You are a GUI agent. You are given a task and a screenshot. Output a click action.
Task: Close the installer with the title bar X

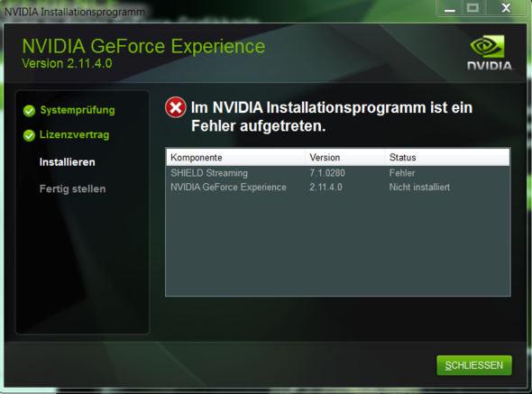pos(506,8)
